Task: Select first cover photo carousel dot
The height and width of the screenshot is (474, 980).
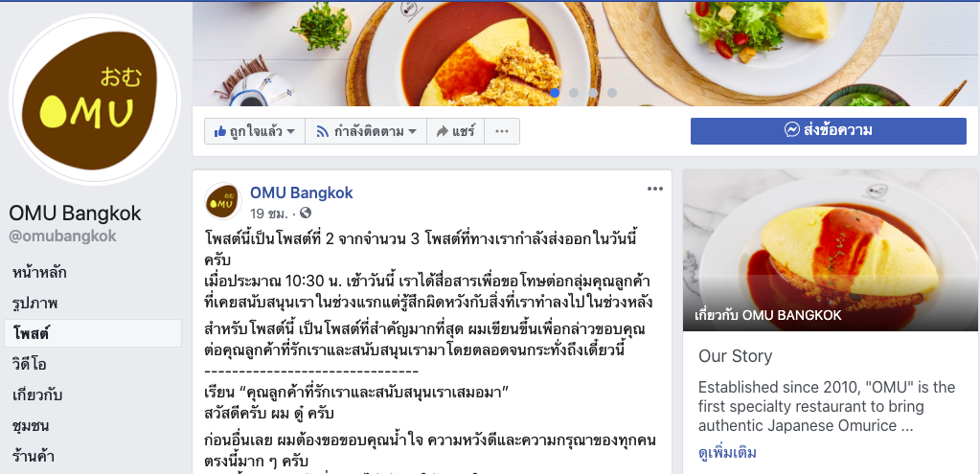Action: pyautogui.click(x=555, y=93)
